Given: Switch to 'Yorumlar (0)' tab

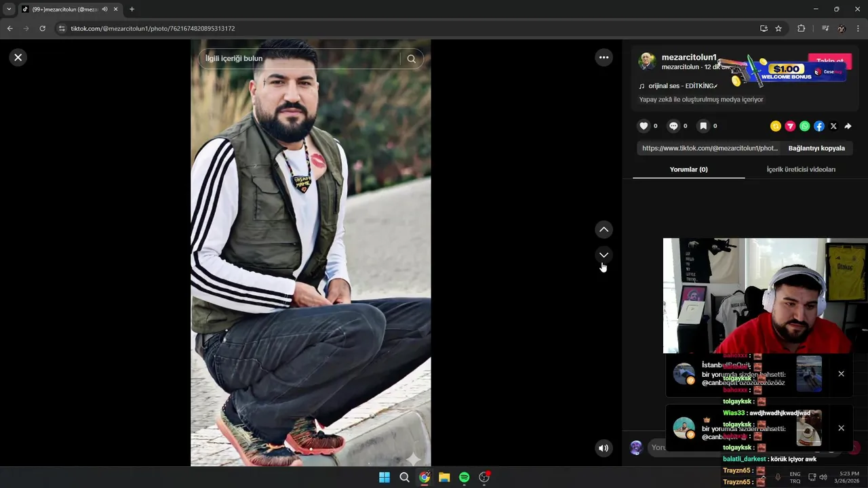Looking at the screenshot, I should [688, 169].
